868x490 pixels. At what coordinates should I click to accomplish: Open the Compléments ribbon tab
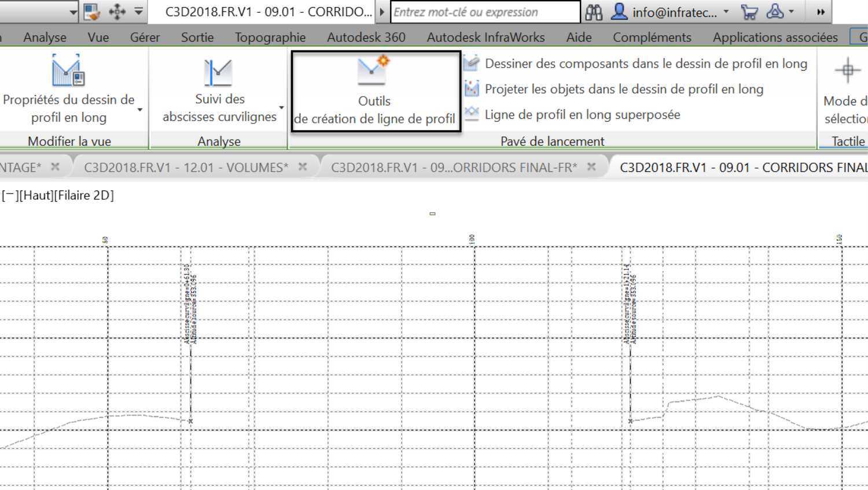pos(652,37)
